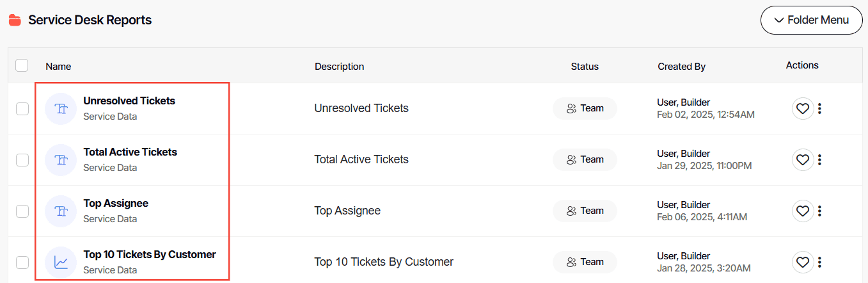868x283 pixels.
Task: Sort by the Name column header
Action: pos(58,67)
